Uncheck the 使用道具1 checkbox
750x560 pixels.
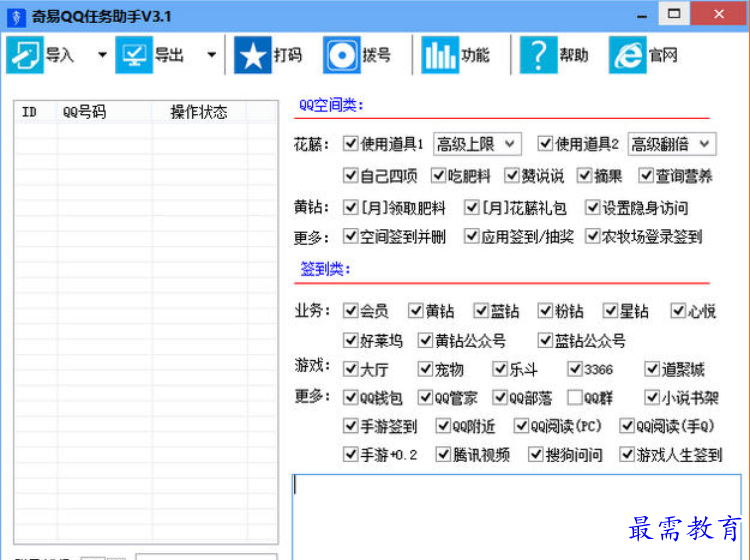[x=350, y=143]
